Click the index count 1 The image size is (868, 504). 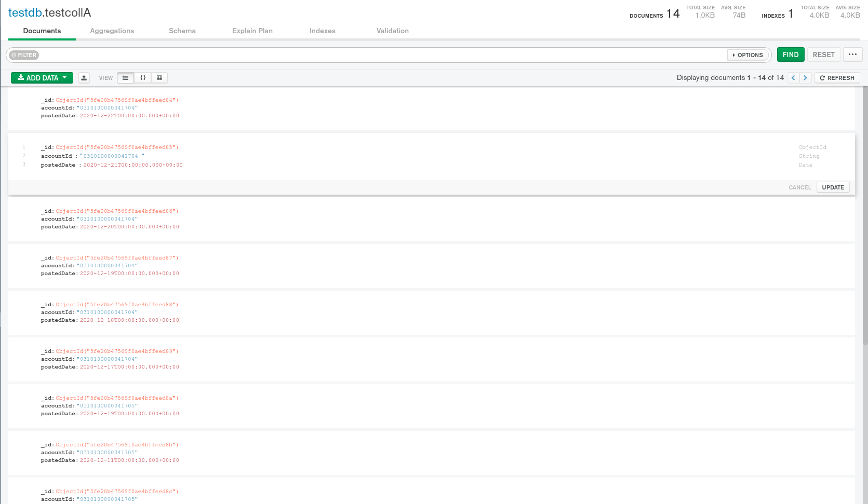791,13
